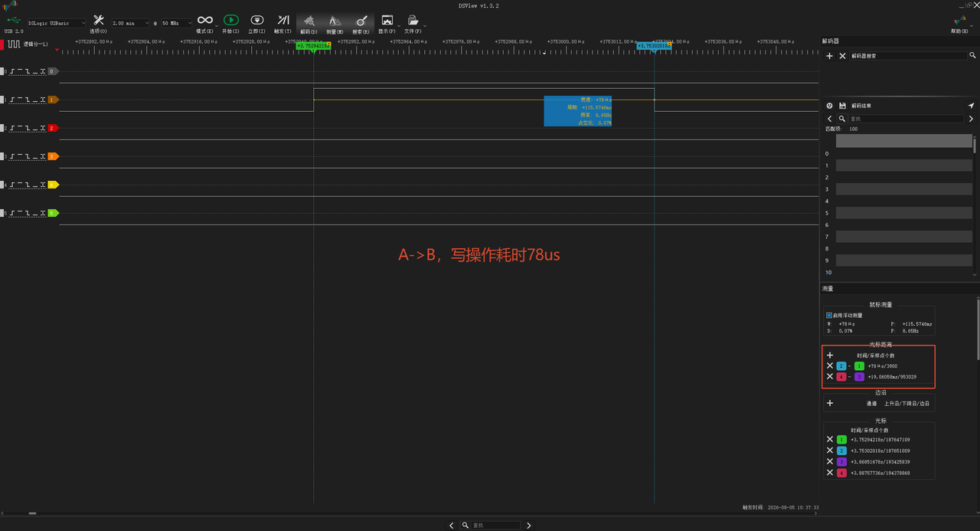Select decode result row 5
Screen dimensions: 980x531
tap(904, 212)
